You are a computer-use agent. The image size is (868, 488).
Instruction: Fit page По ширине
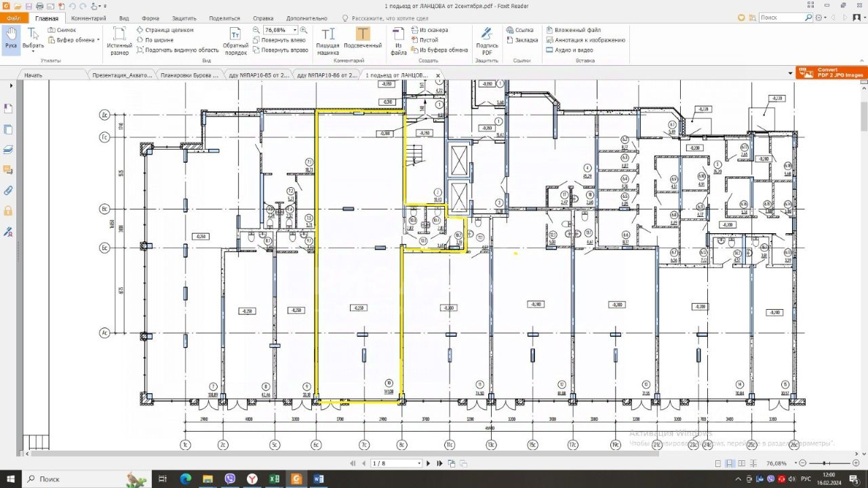(155, 40)
